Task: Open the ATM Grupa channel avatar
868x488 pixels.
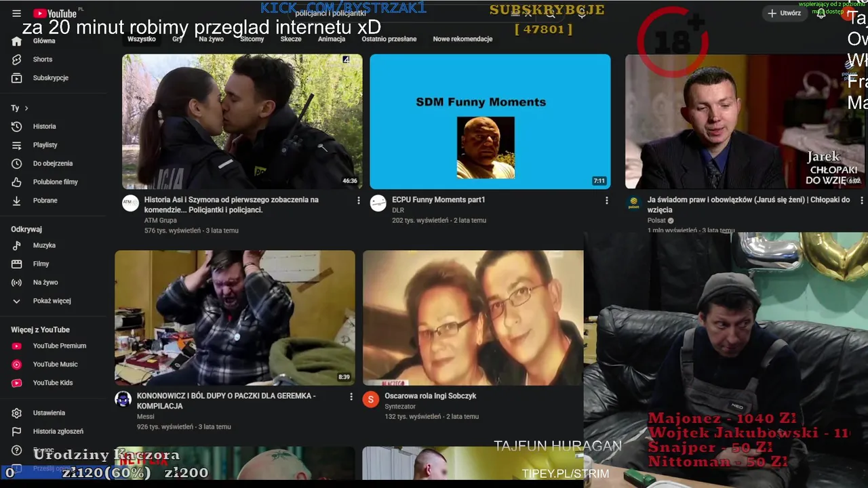Action: 130,203
